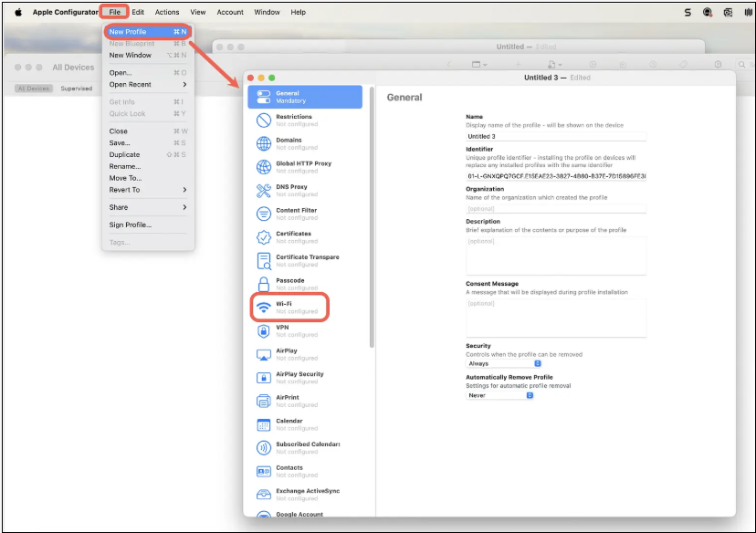
Task: Open the Apple menu icon
Action: (x=17, y=12)
